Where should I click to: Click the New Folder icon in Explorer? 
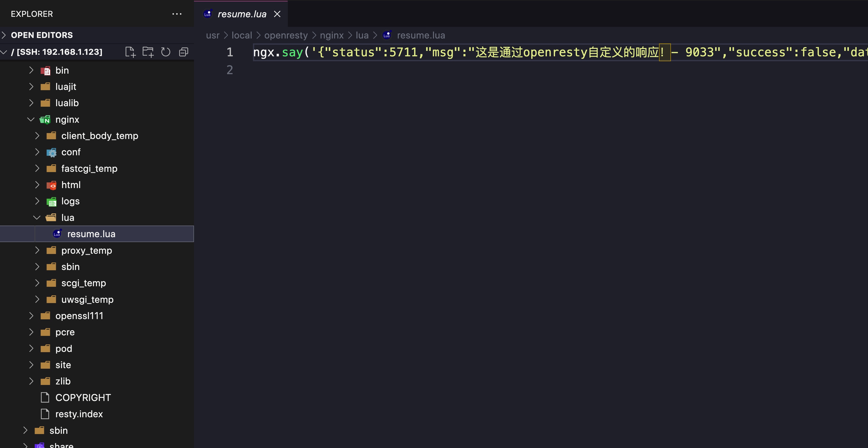tap(148, 52)
